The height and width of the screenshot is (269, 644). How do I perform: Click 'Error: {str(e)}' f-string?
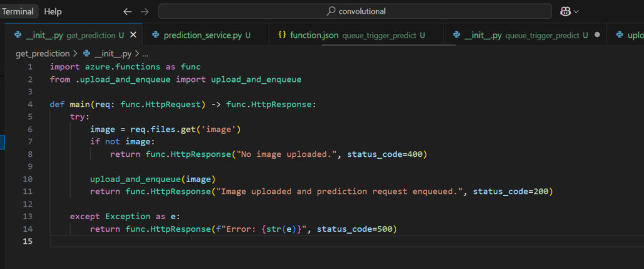point(261,229)
